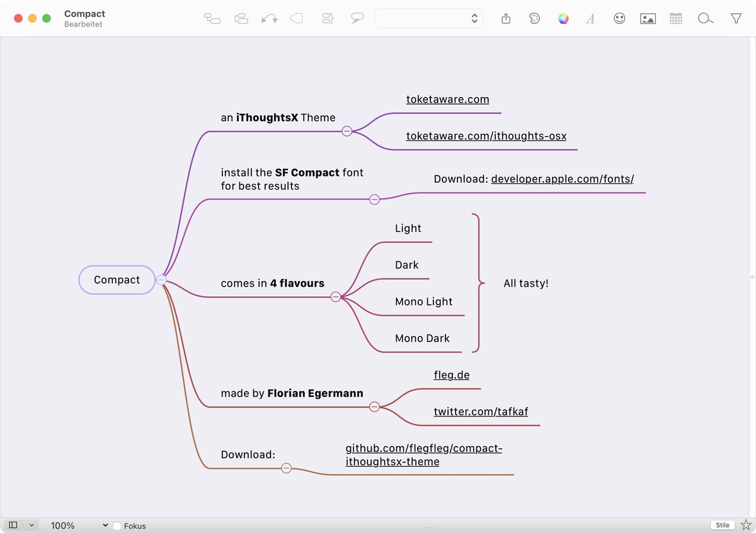
Task: Open the toketaware.com link
Action: coord(448,100)
